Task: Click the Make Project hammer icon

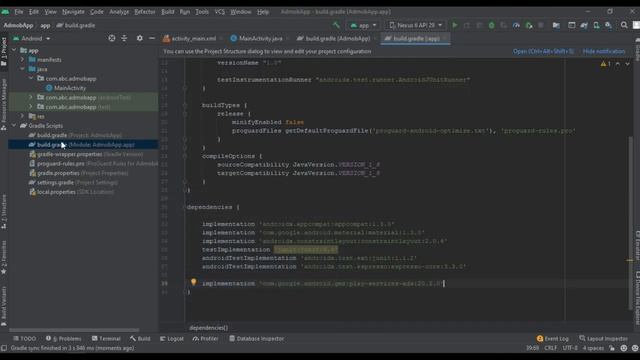Action: pos(336,25)
